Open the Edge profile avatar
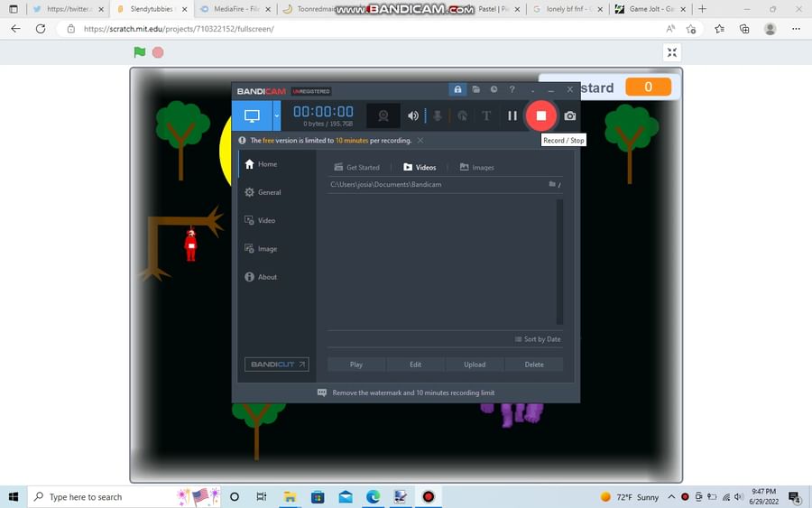This screenshot has height=508, width=812. (770, 29)
